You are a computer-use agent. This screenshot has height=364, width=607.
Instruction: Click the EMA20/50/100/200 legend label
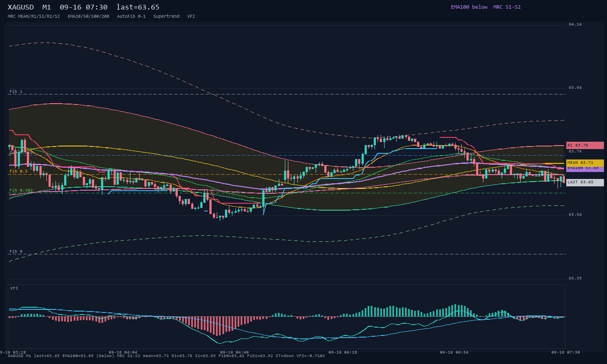tap(88, 16)
